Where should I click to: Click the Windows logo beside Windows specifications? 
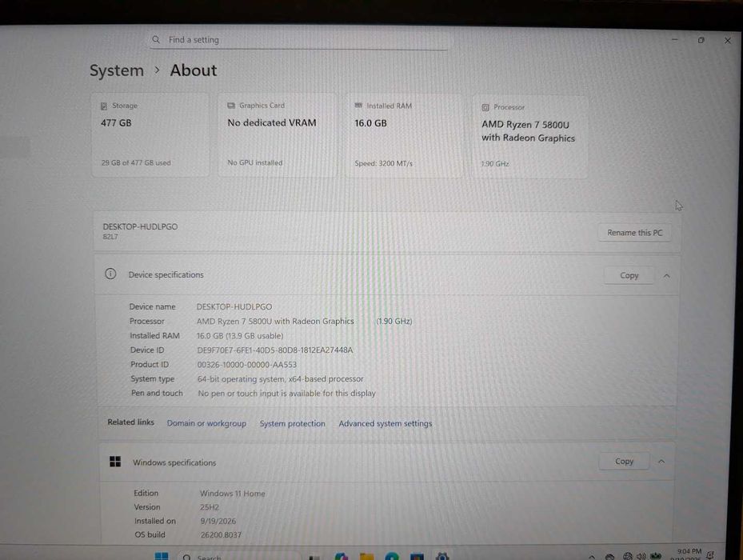[x=115, y=462]
